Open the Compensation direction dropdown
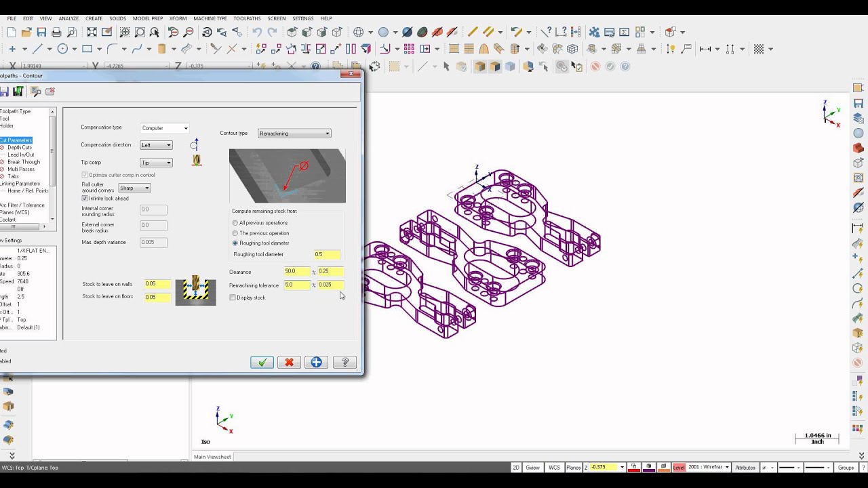The image size is (868, 488). coord(156,145)
